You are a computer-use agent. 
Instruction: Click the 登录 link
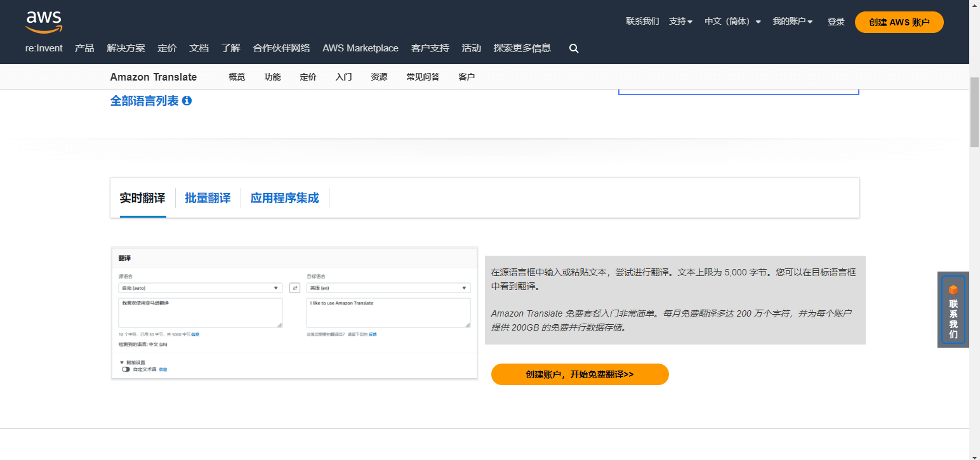pos(836,22)
